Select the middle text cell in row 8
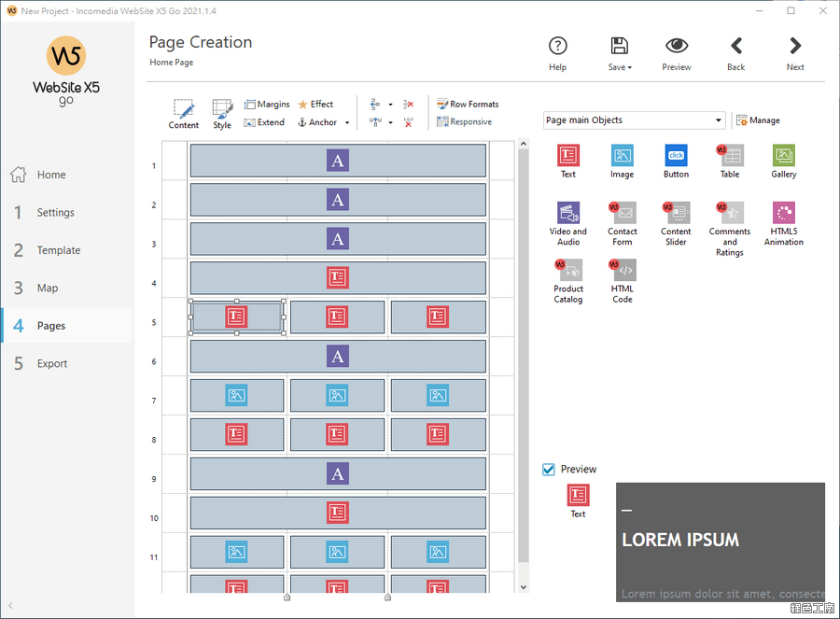The image size is (840, 619). click(x=337, y=434)
